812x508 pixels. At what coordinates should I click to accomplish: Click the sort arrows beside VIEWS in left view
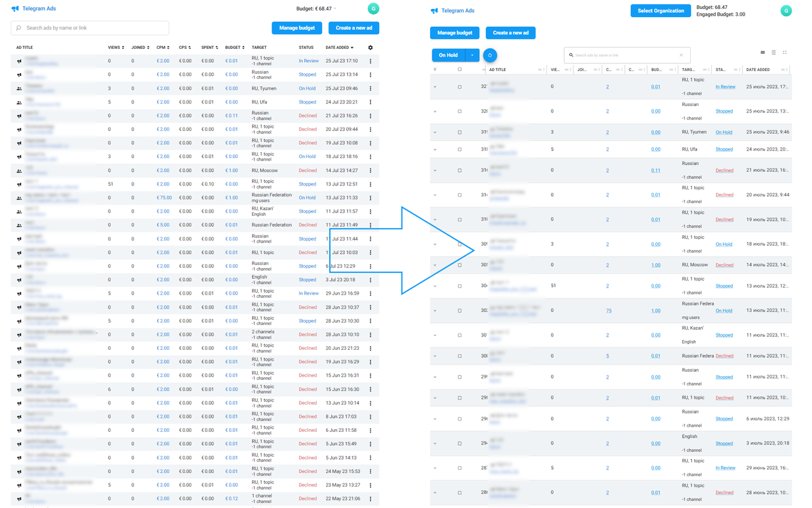pos(124,48)
